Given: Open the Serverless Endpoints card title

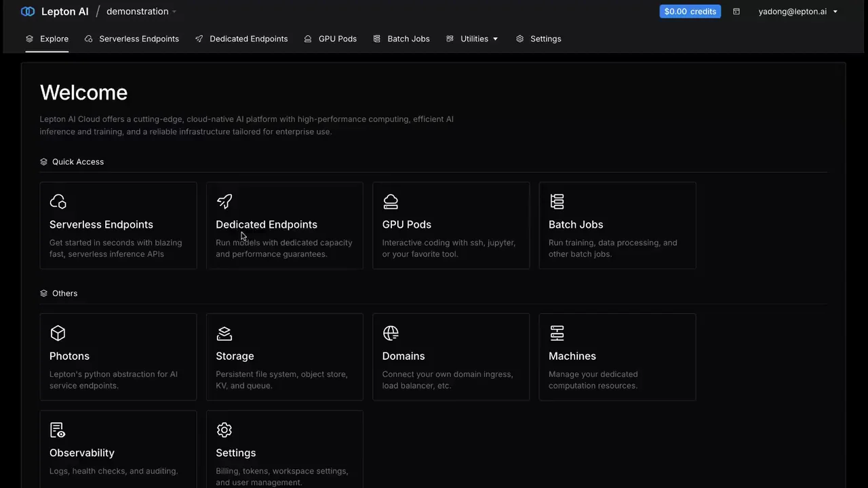Looking at the screenshot, I should tap(101, 224).
